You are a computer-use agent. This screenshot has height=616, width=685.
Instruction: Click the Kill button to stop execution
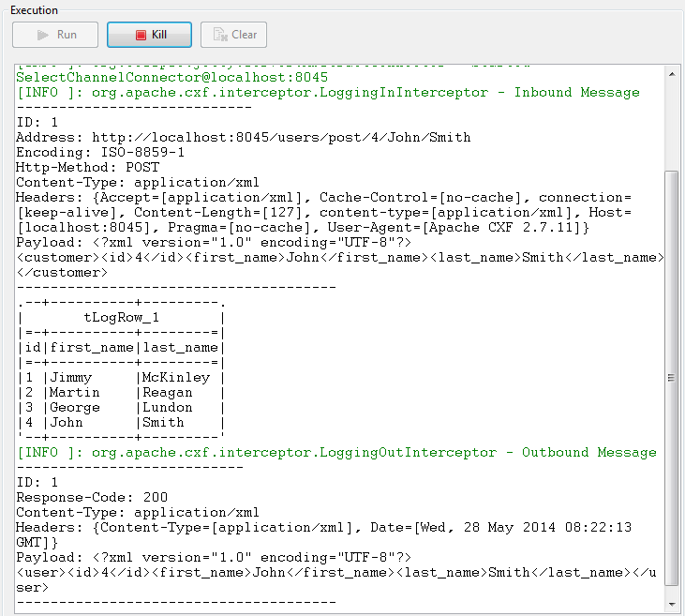tap(150, 35)
